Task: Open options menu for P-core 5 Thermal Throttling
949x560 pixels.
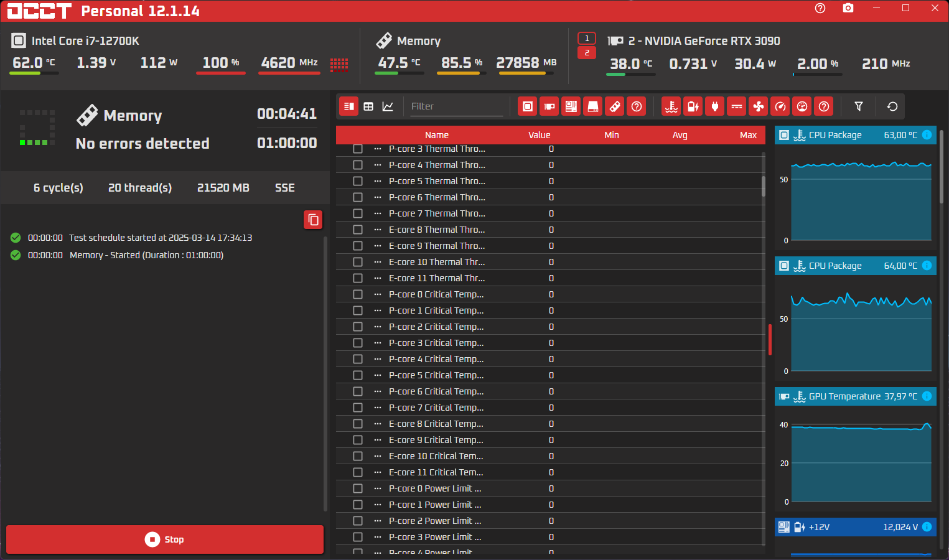Action: 378,181
